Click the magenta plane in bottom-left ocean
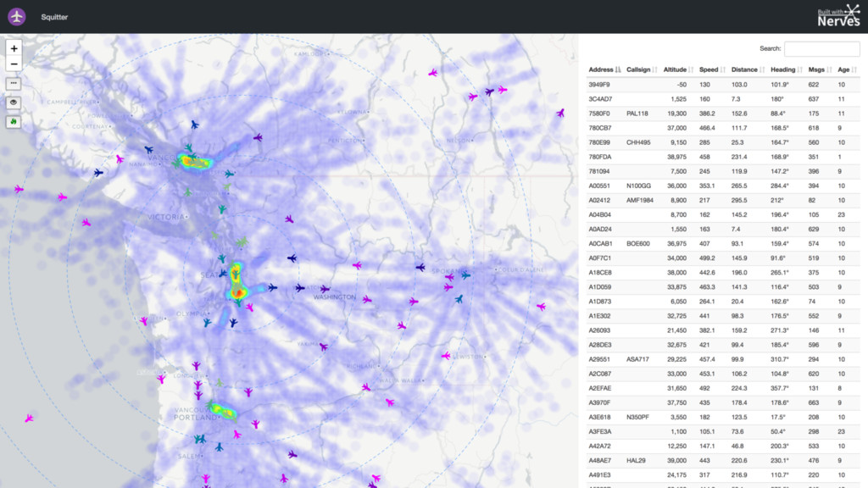Image resolution: width=868 pixels, height=488 pixels. tap(30, 419)
